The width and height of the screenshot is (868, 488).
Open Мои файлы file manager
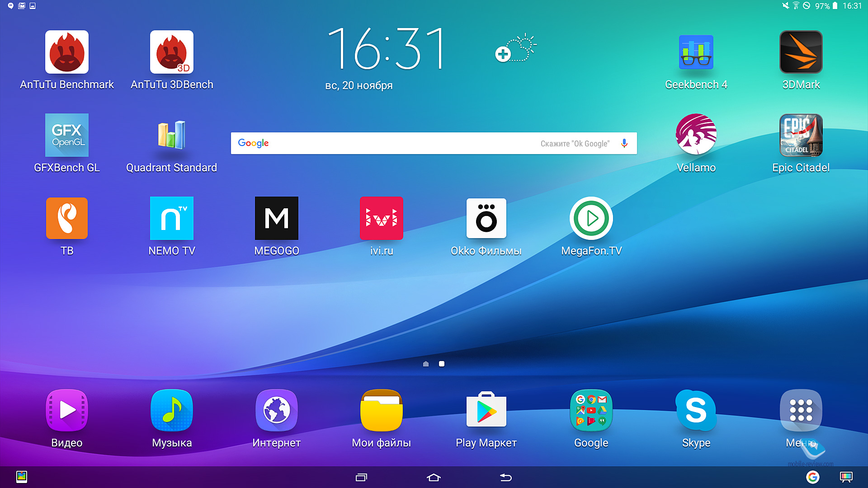pos(382,410)
